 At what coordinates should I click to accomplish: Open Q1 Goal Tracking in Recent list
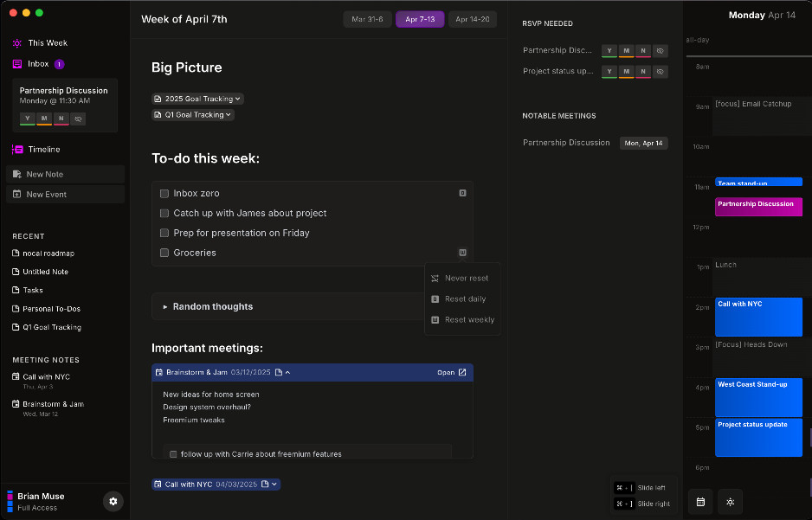point(47,328)
